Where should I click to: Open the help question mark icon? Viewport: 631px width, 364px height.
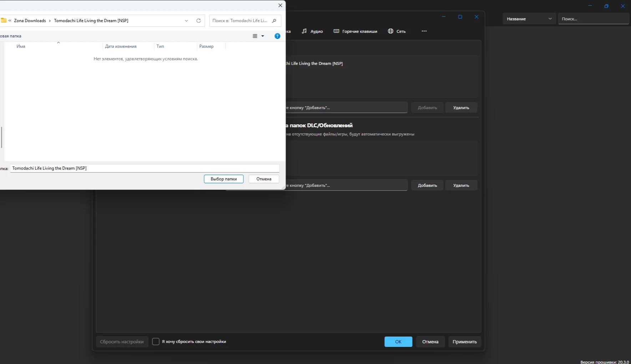coord(277,36)
